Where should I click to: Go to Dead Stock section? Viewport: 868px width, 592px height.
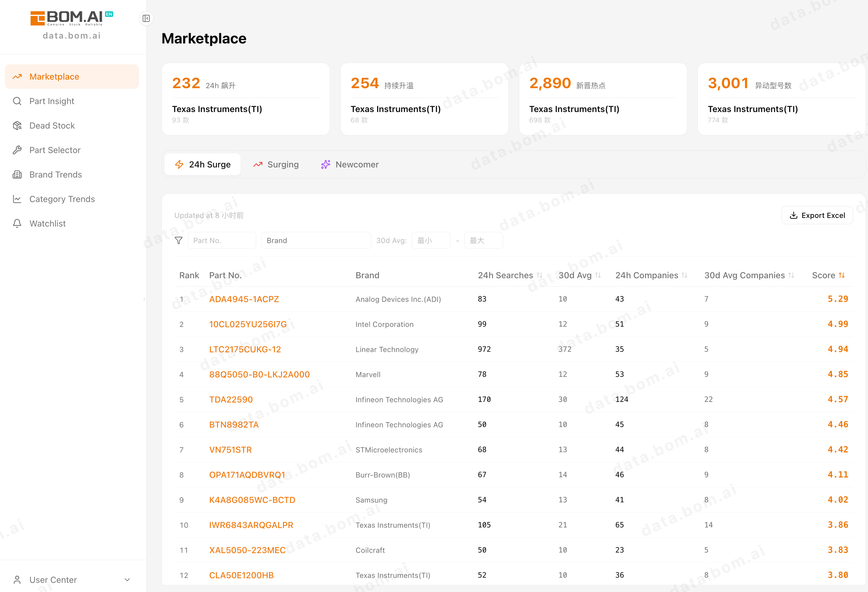click(72, 126)
